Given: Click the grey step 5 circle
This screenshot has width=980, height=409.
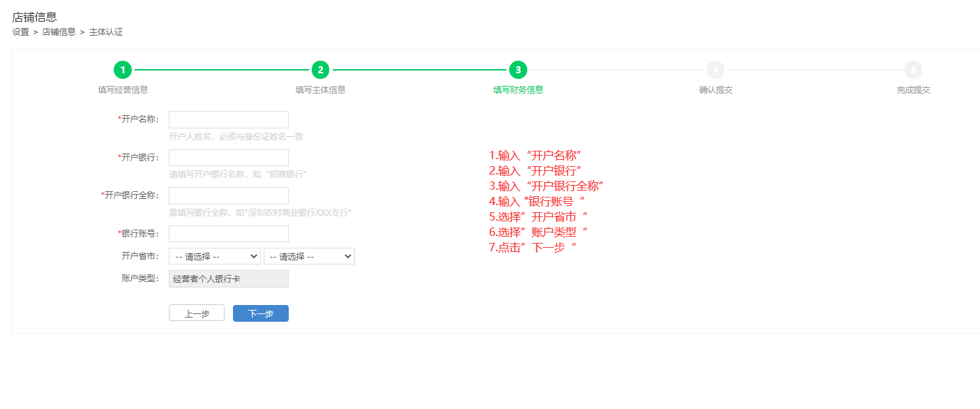Looking at the screenshot, I should [912, 70].
